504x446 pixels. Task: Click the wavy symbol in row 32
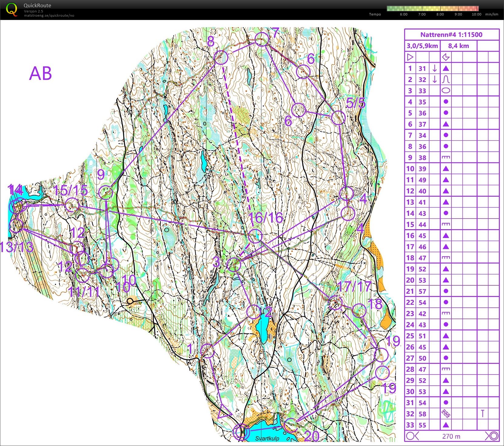pos(446,414)
